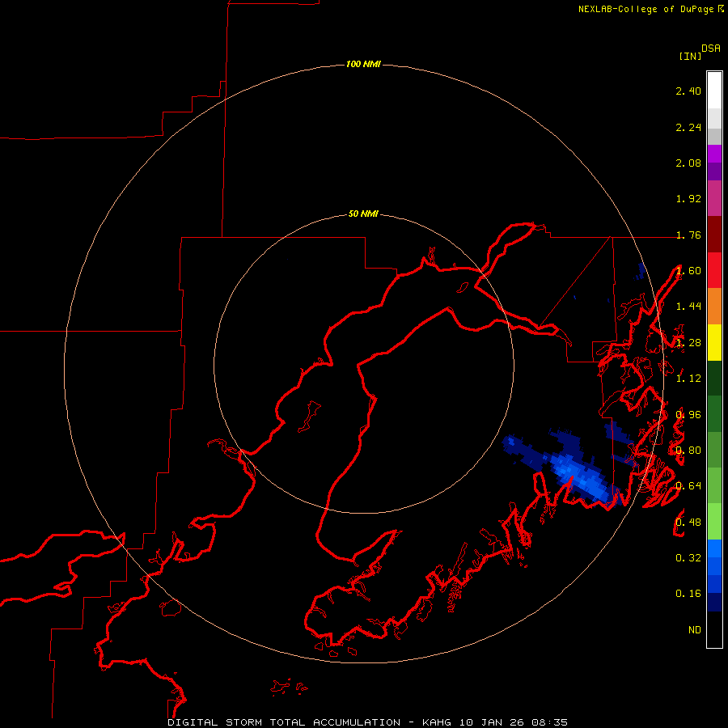Pick the darkest green swatch beside 1.12

(714, 378)
